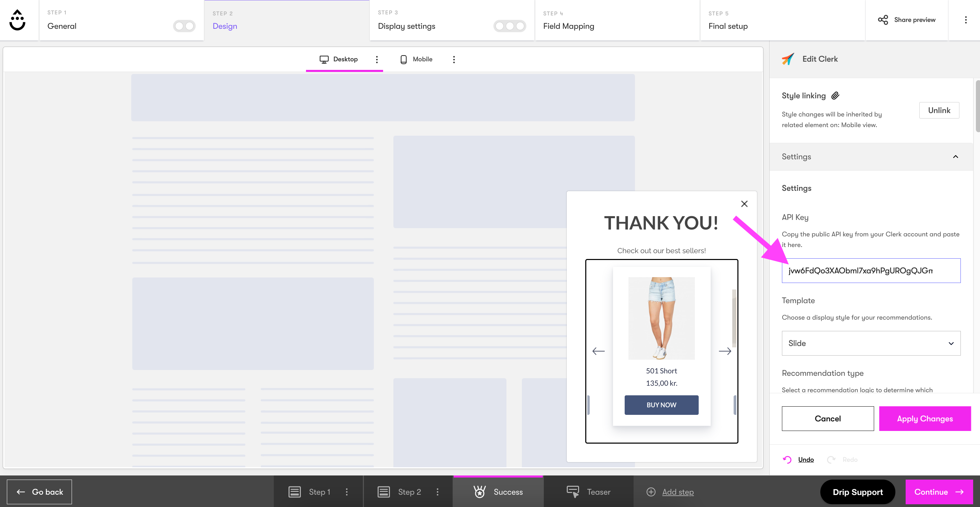The width and height of the screenshot is (980, 507).
Task: Click the Undo link text
Action: (806, 459)
